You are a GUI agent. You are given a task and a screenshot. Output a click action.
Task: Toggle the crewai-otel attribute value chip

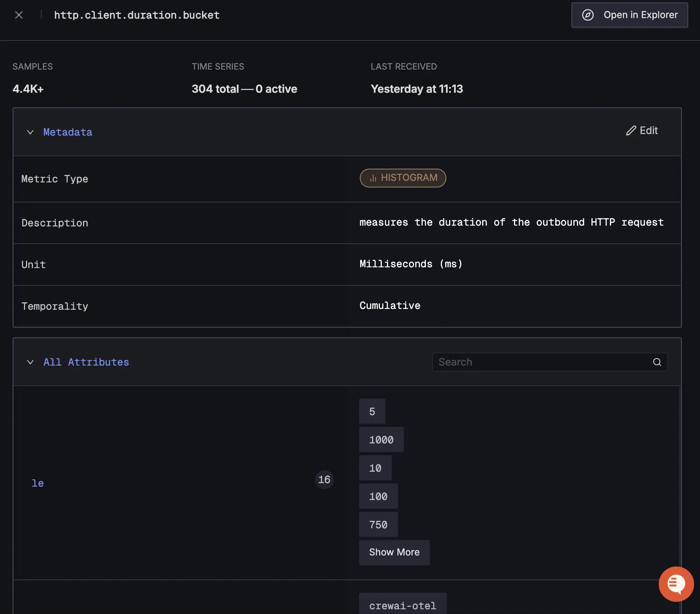[402, 605]
